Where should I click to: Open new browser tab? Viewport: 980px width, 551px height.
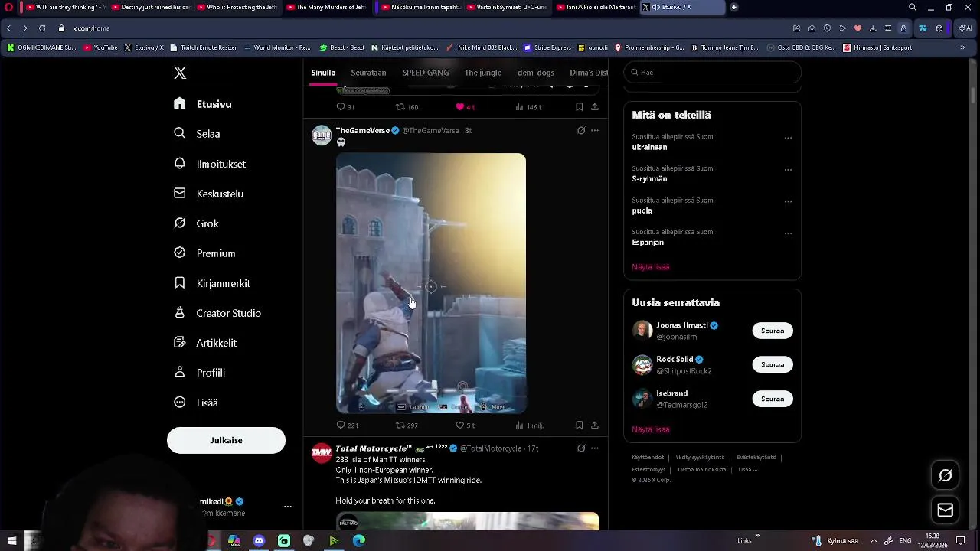coord(733,8)
